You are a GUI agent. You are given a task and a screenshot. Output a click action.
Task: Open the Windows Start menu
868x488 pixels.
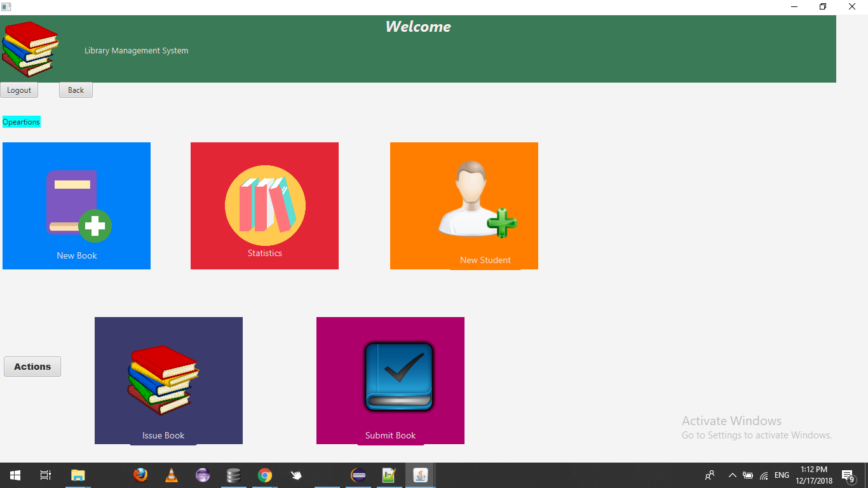click(15, 475)
